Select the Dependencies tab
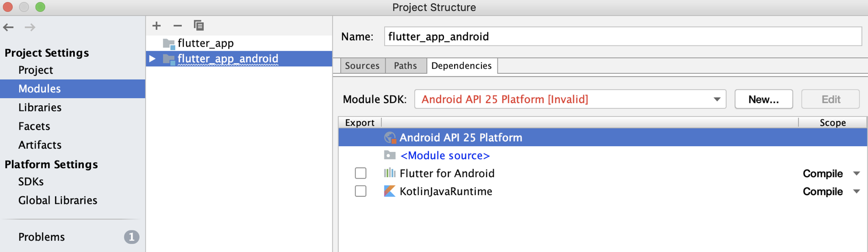 tap(461, 66)
